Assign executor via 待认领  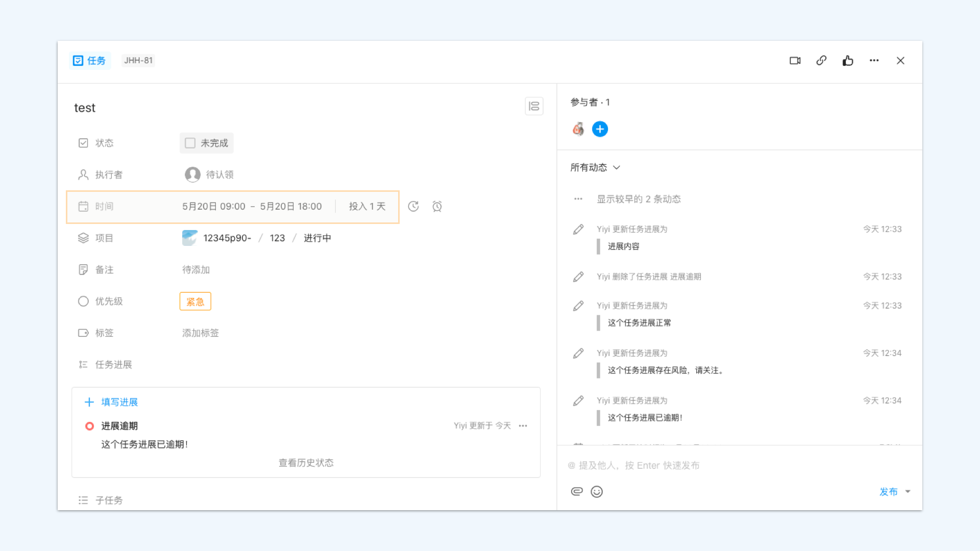(x=220, y=175)
